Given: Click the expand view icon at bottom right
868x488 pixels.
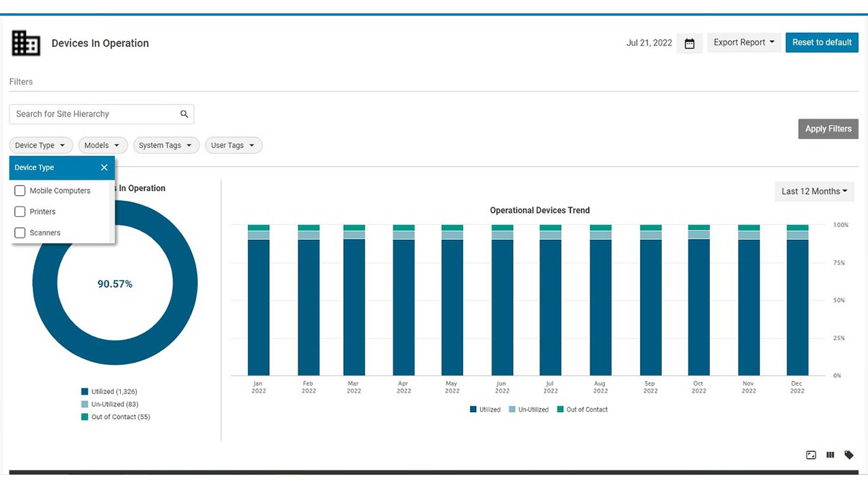Looking at the screenshot, I should click(x=811, y=455).
